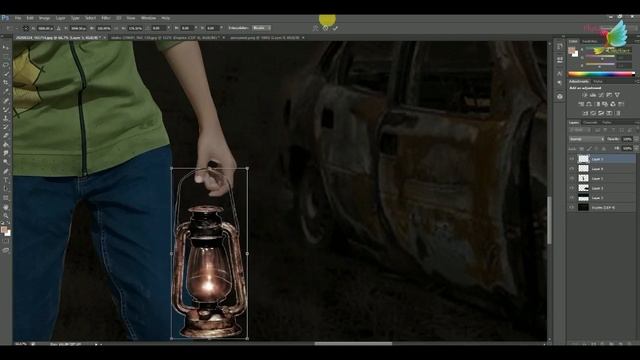Toggle maintain aspect ratio link icon
This screenshot has height=360, width=640.
(116, 28)
